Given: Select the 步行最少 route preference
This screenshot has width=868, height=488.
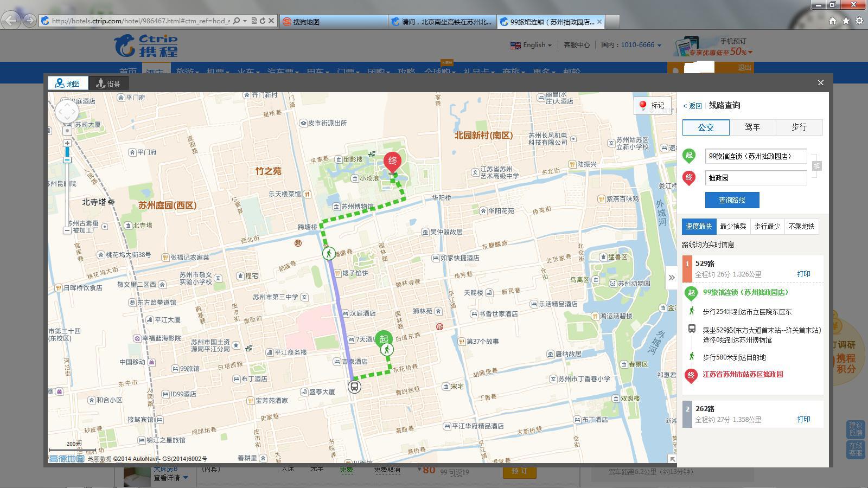Looking at the screenshot, I should (767, 226).
